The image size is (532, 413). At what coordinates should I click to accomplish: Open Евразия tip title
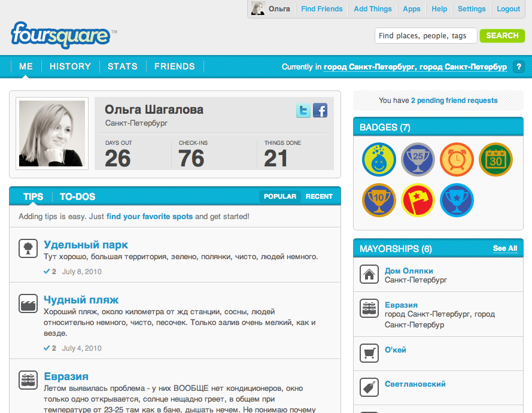point(66,376)
